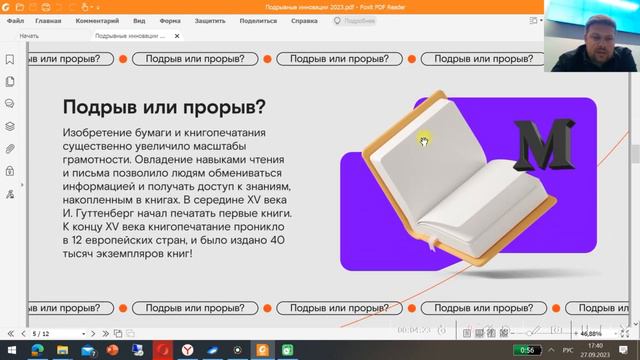Image resolution: width=640 pixels, height=360 pixels.
Task: Open the ribbon display options icon
Action: coord(533,20)
